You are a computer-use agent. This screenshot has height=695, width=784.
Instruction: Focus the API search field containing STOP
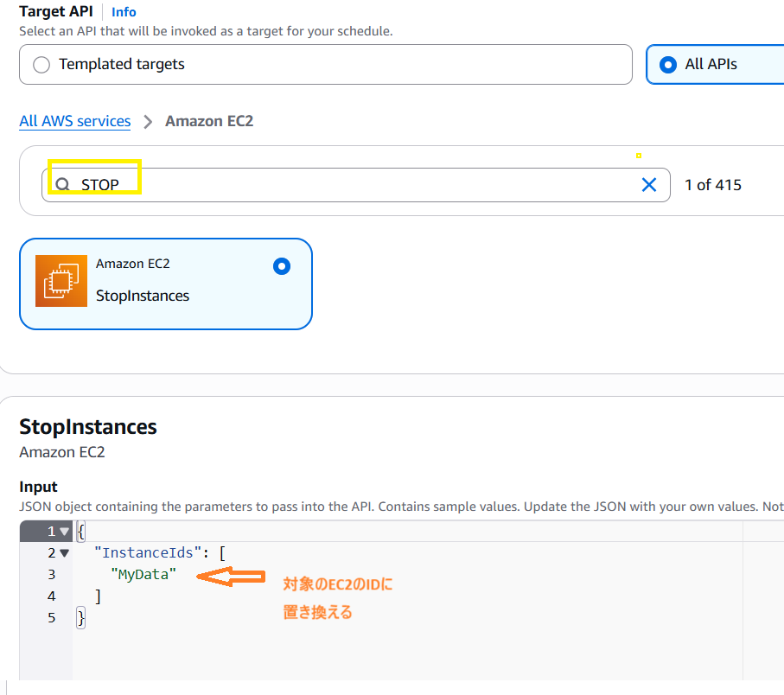pyautogui.click(x=355, y=185)
